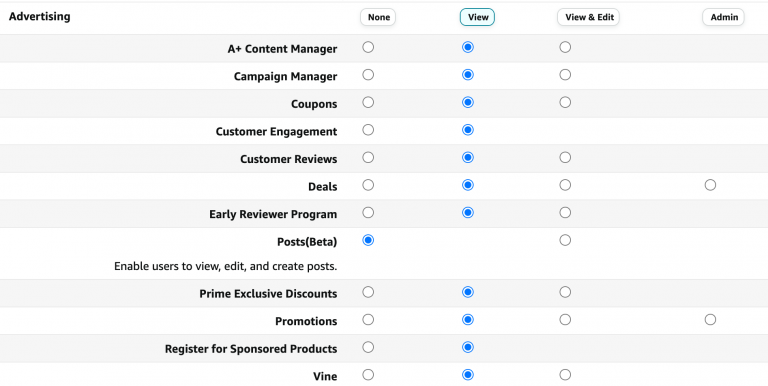Click the View & Edit header button
768x386 pixels.
tap(589, 17)
